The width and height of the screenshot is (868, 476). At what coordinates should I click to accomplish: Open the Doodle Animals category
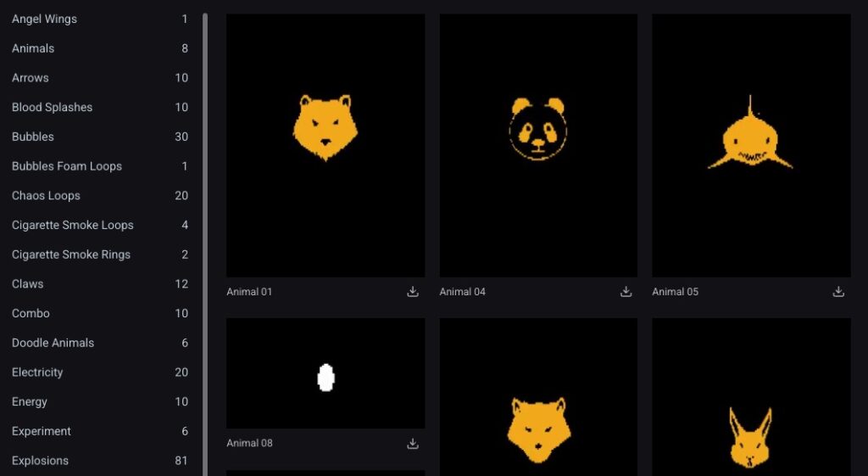(x=53, y=343)
